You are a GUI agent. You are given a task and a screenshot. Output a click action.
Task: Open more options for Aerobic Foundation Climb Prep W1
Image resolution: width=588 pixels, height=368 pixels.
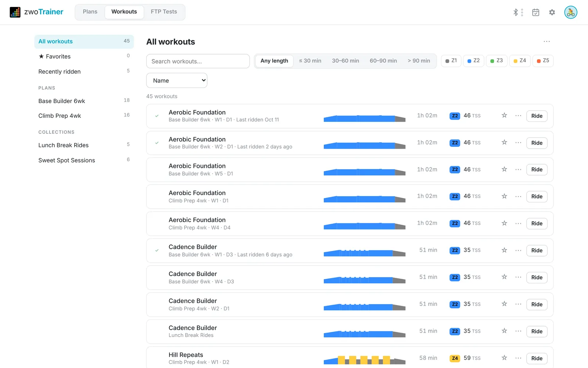pos(518,197)
